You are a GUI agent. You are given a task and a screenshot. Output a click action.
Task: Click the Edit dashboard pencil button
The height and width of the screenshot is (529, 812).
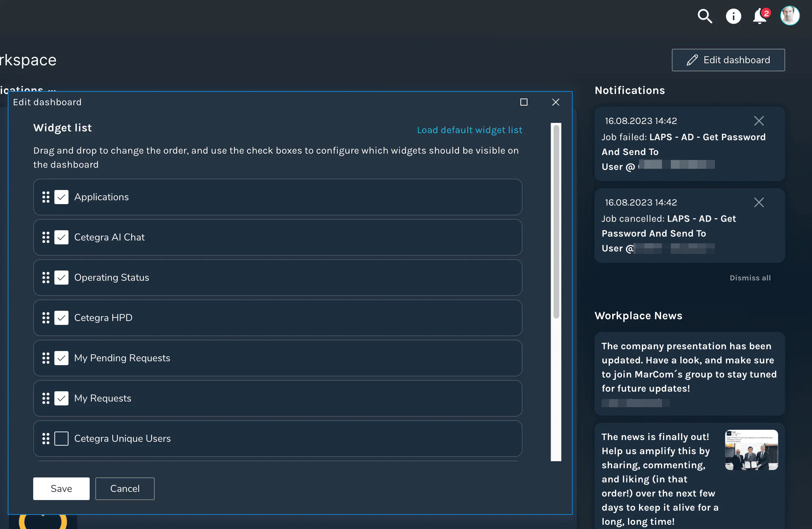[x=728, y=60]
